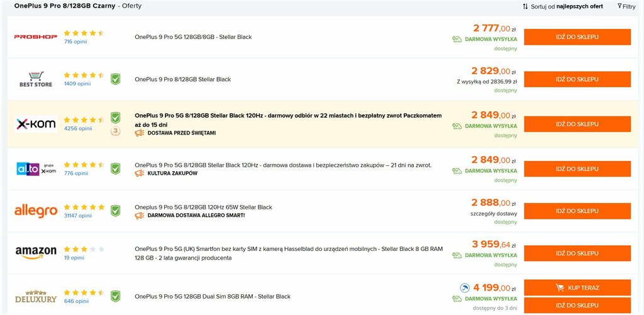Go to shop for the x-kom offer
644x315 pixels.
click(577, 124)
